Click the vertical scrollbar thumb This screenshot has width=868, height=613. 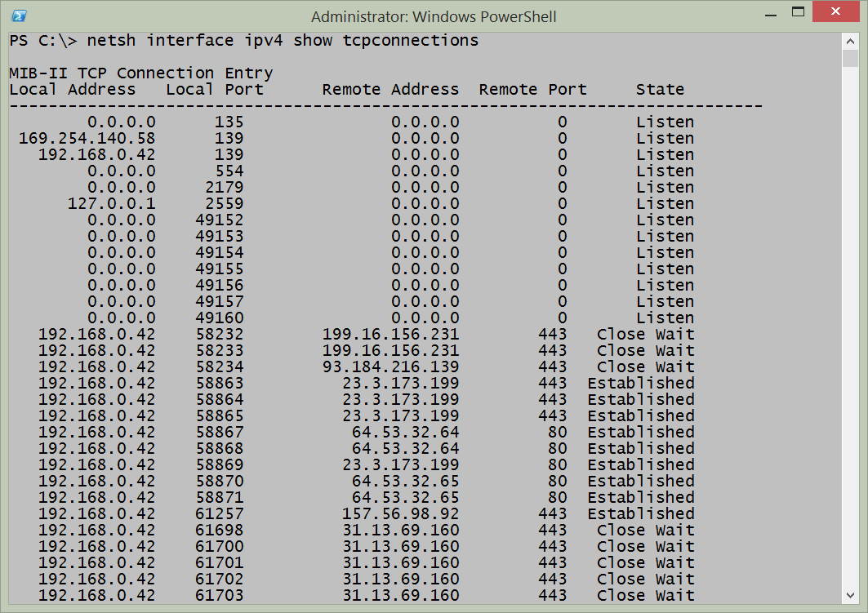(849, 59)
